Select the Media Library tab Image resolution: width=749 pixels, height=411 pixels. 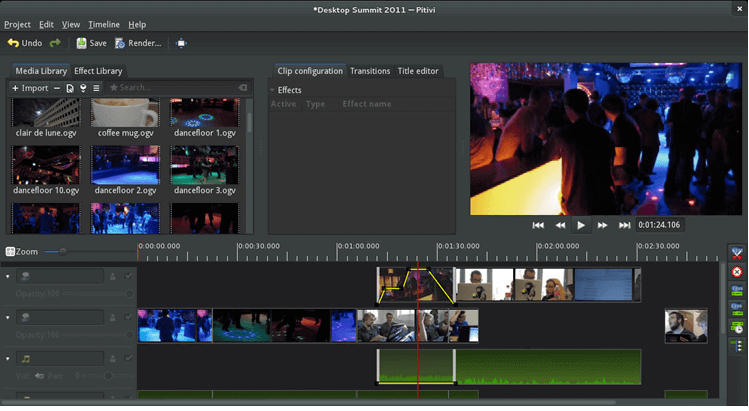[x=41, y=71]
